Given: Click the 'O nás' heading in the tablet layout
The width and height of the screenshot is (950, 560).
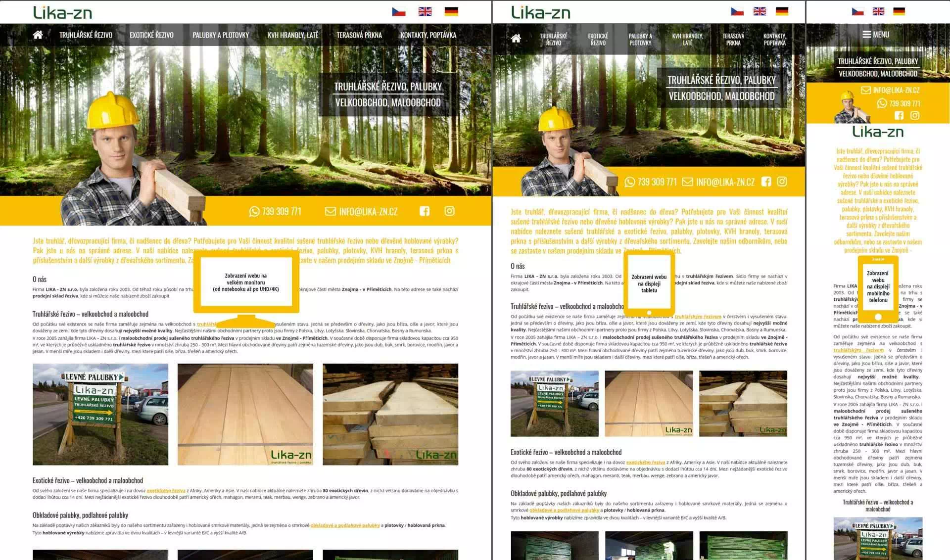Looking at the screenshot, I should tap(518, 266).
